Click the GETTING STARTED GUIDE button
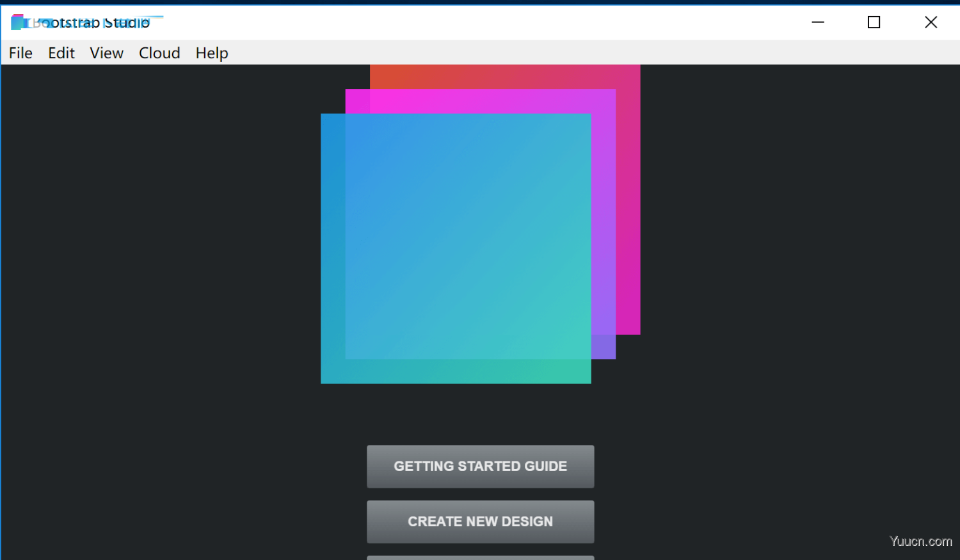The width and height of the screenshot is (960, 560). pyautogui.click(x=480, y=466)
